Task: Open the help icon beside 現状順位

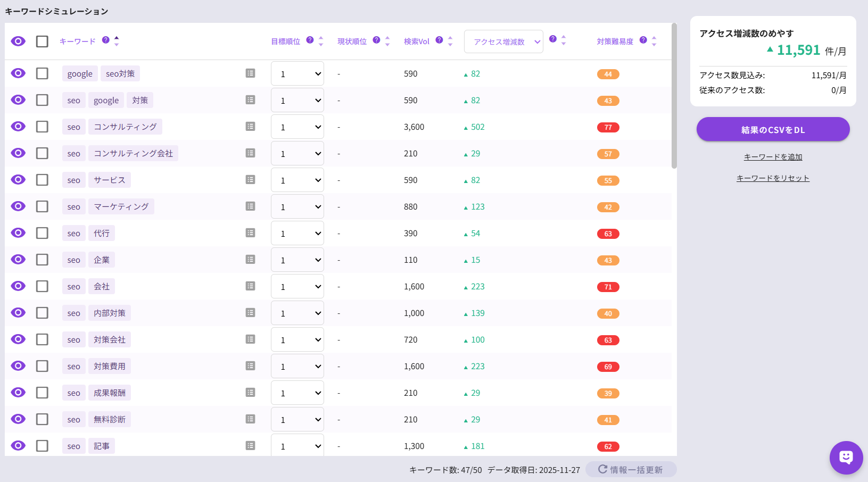Action: (376, 39)
